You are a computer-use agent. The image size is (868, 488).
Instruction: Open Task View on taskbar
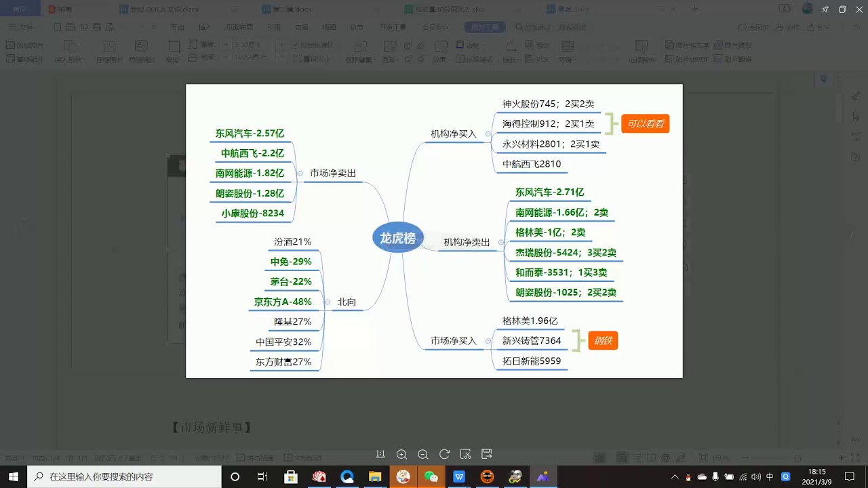coord(262,476)
